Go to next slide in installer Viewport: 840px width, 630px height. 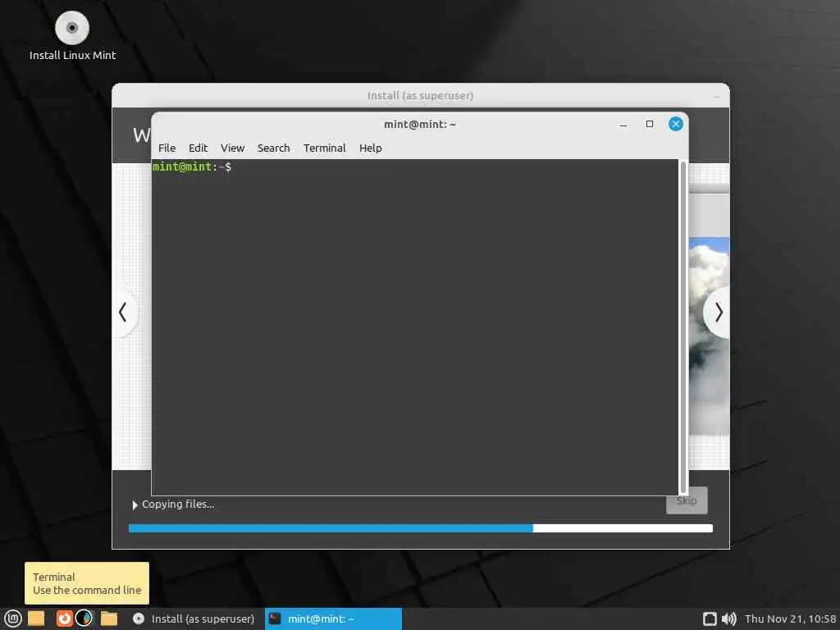tap(718, 313)
